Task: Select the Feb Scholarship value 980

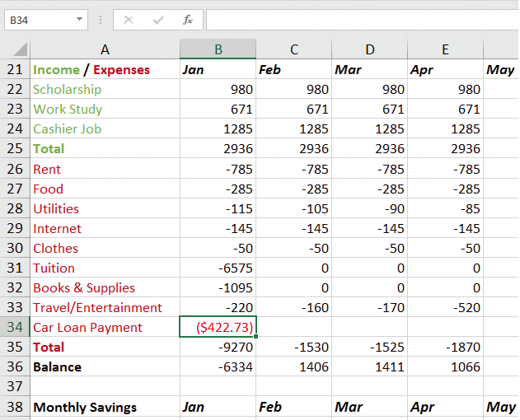Action: [x=294, y=89]
